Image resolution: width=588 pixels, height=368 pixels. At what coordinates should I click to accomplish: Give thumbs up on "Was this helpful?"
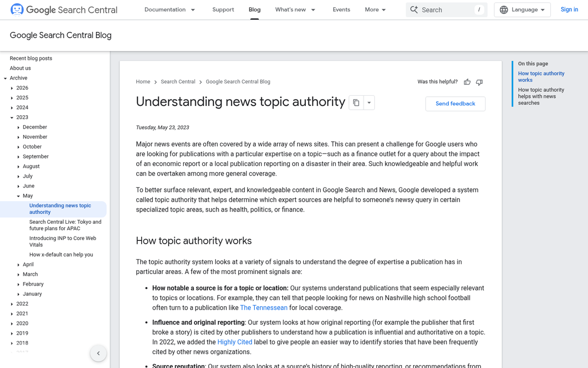[x=467, y=82]
